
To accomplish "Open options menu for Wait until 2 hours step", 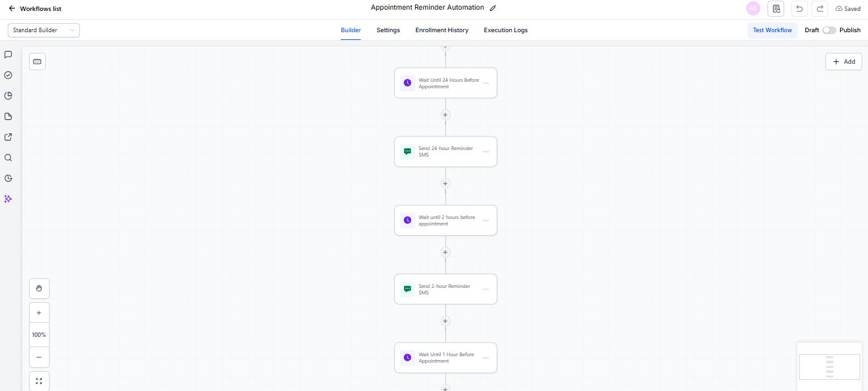I will 486,220.
